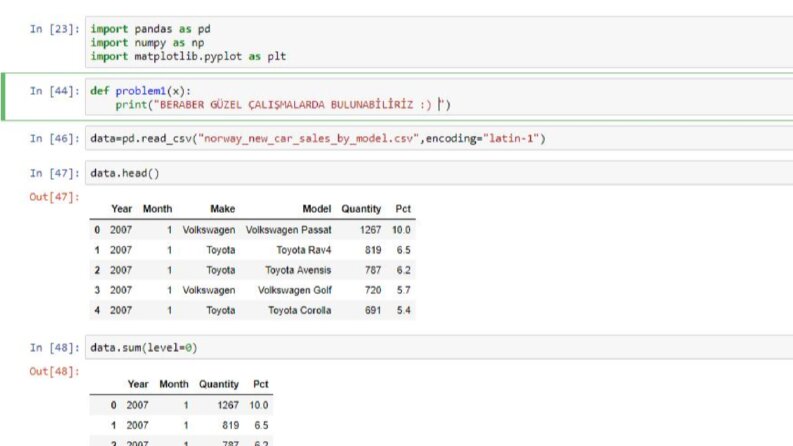
Task: Click the matplotlib.pyplot import line
Action: (x=188, y=57)
